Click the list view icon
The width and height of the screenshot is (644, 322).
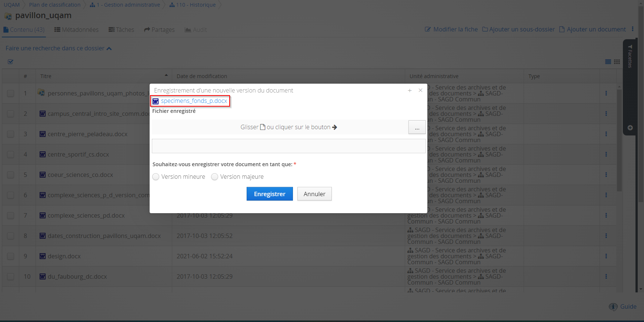click(x=608, y=62)
